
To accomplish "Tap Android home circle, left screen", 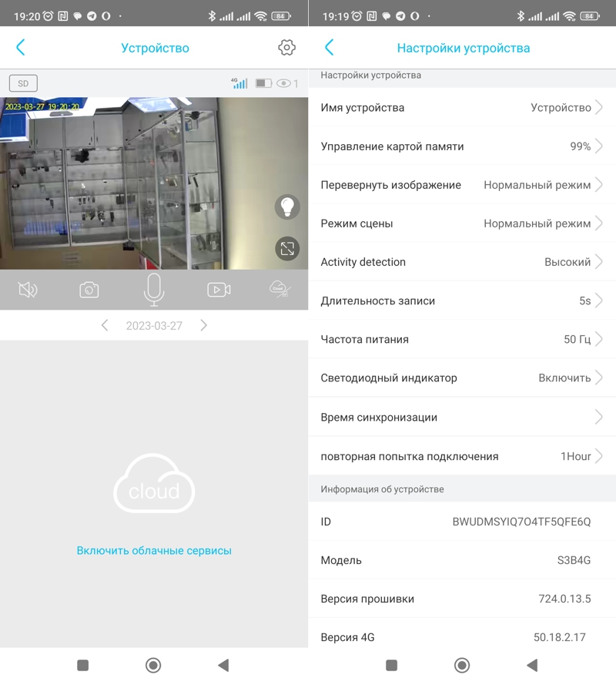I will click(153, 665).
